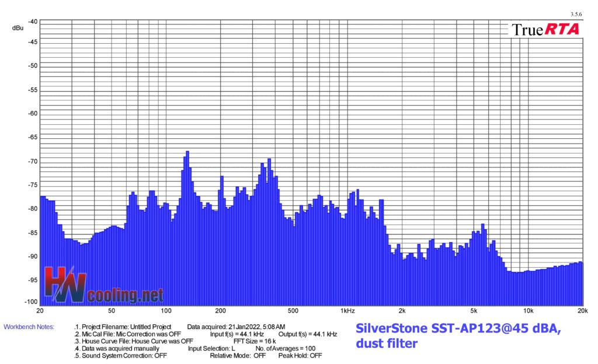Click the 1kHz frequency axis label
Image resolution: width=598 pixels, height=364 pixels.
pos(347,311)
